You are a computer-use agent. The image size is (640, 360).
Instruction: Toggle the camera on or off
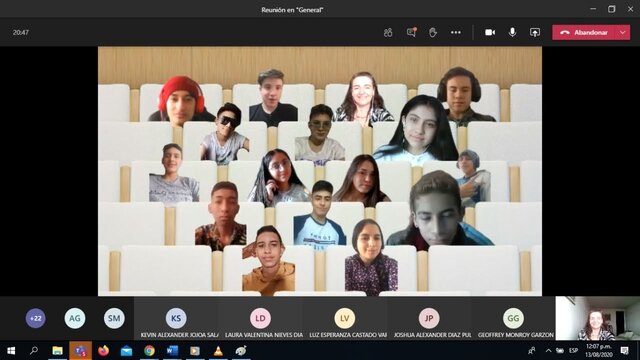click(490, 32)
